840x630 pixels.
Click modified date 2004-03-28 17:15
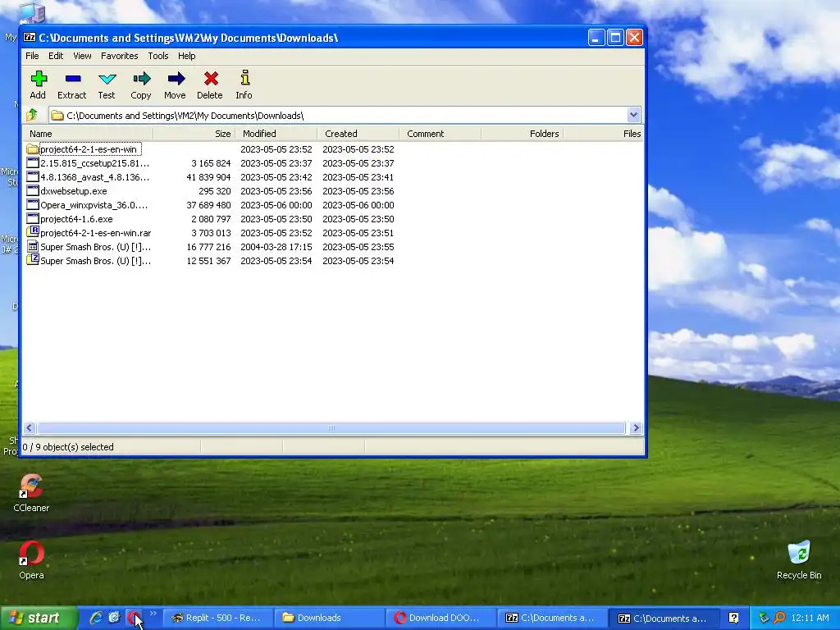[x=276, y=246]
